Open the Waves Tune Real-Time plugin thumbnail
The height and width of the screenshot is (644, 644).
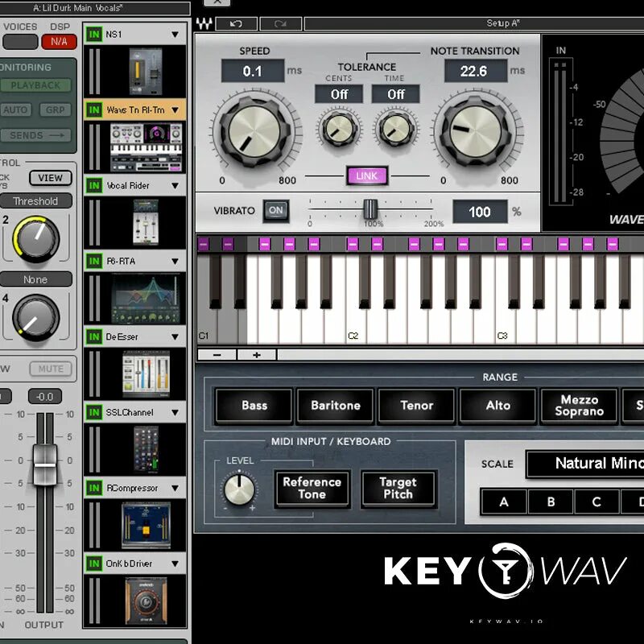[x=146, y=148]
